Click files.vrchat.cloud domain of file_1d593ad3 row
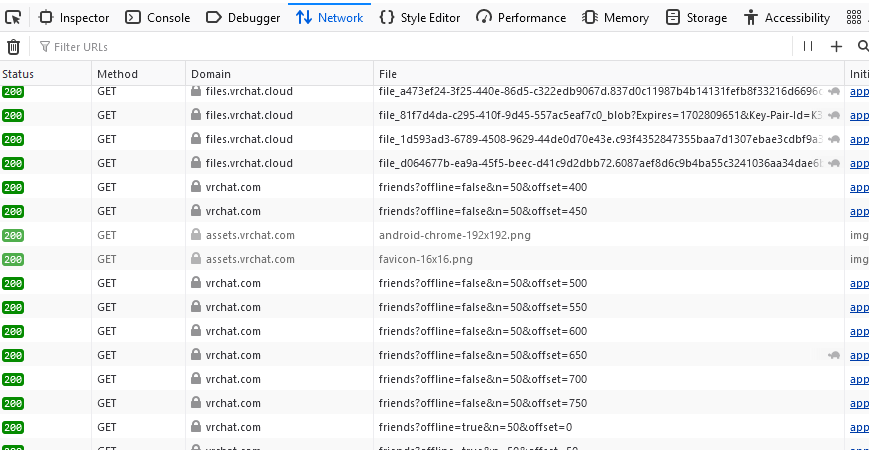 [x=249, y=139]
